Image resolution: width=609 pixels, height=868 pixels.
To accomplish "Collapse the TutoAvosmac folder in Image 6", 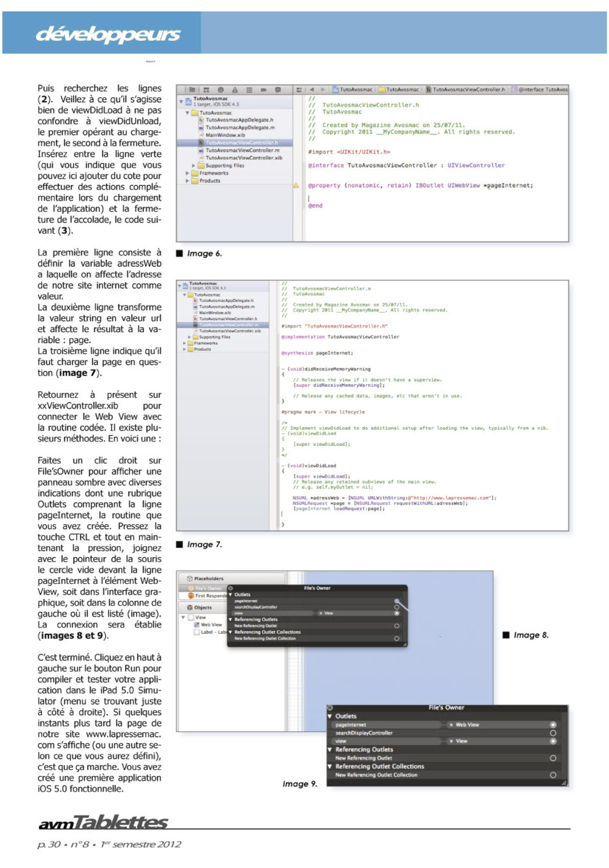I will coord(187,112).
